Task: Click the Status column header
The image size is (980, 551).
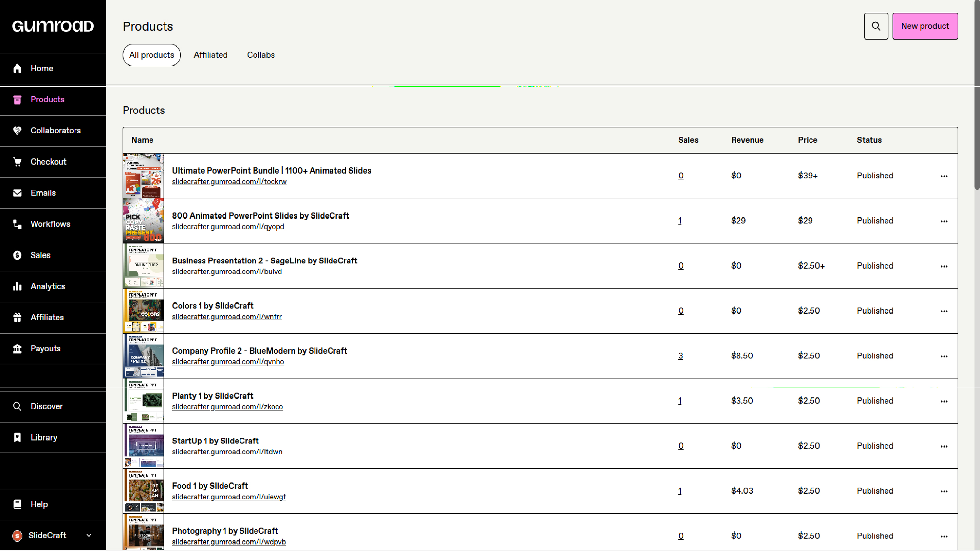Action: (869, 140)
